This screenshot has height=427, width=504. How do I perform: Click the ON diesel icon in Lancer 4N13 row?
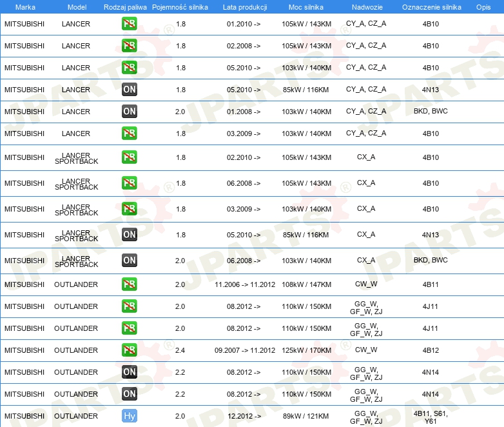coord(130,90)
